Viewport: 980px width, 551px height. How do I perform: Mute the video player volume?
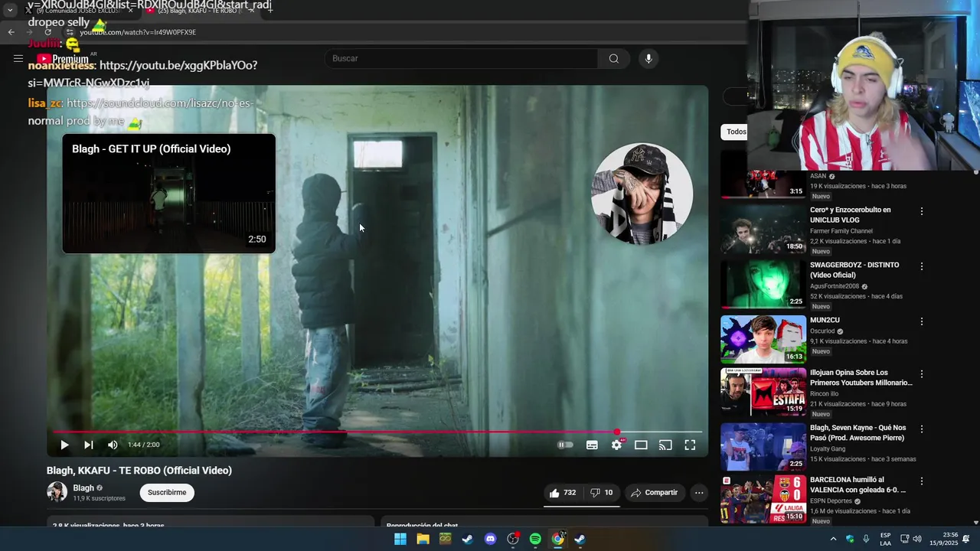click(x=113, y=445)
